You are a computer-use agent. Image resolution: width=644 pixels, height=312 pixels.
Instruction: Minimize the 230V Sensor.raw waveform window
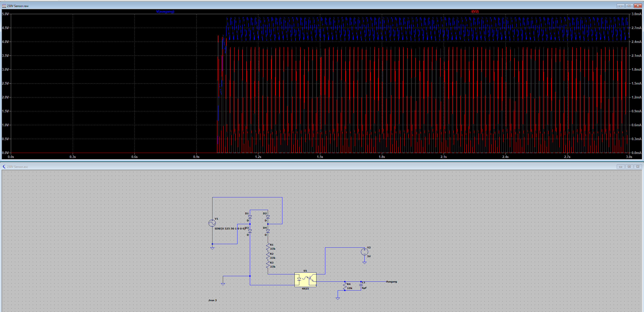pos(621,6)
